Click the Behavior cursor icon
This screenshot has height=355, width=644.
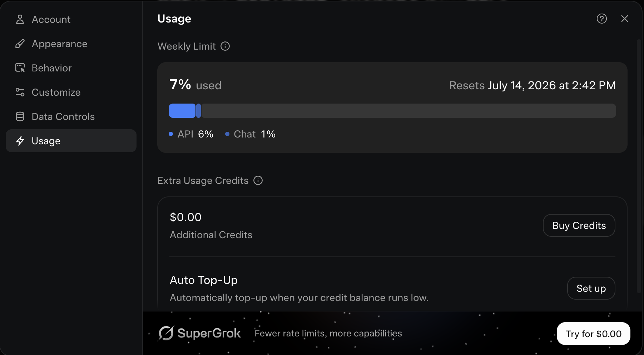[20, 68]
